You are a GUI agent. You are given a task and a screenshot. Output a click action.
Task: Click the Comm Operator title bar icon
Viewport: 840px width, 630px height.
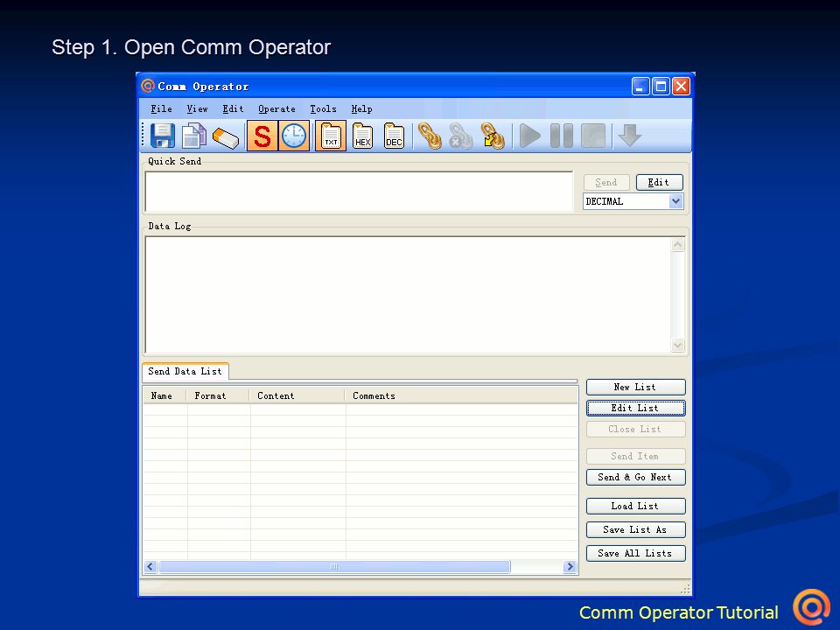148,86
